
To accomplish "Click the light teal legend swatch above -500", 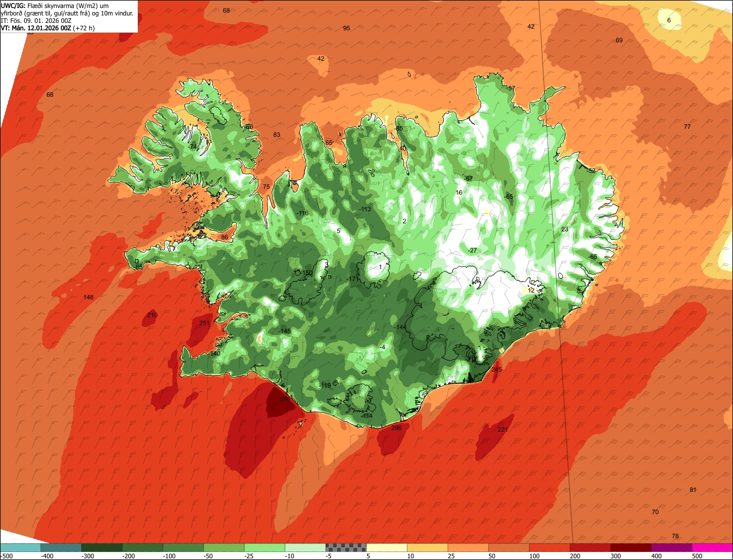I will tap(20, 547).
